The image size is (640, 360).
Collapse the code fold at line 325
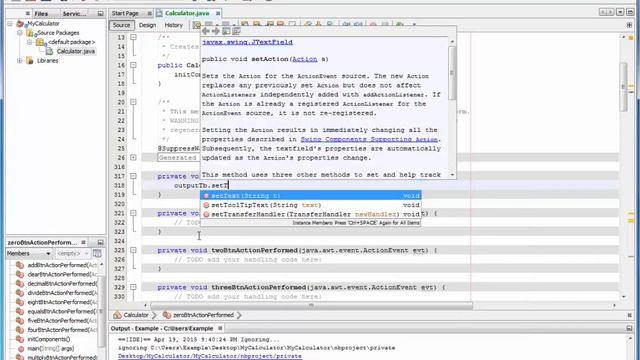click(133, 250)
